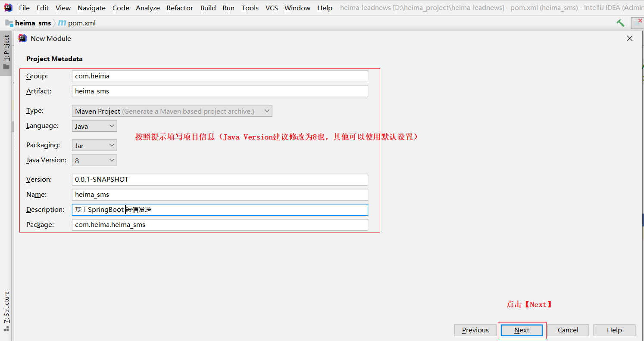Open the Edit menu

(43, 8)
